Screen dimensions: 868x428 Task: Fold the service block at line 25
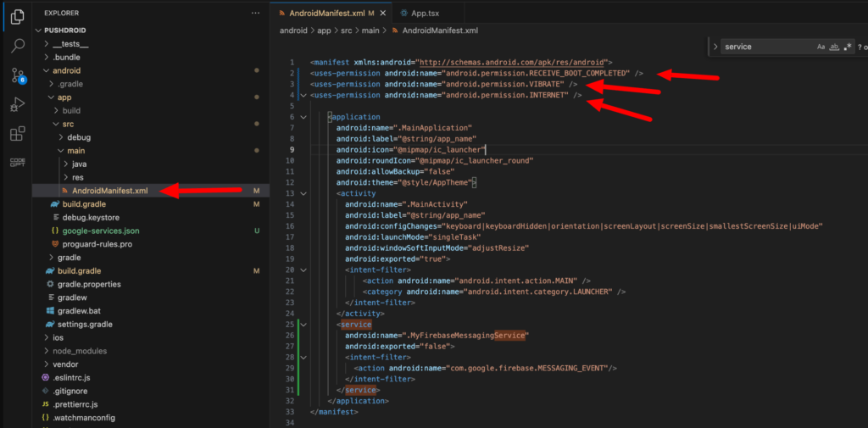coord(303,325)
